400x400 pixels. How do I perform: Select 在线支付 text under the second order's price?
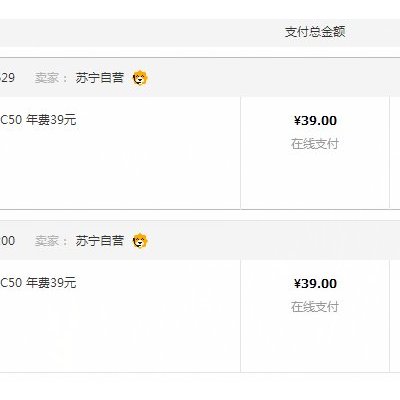315,307
